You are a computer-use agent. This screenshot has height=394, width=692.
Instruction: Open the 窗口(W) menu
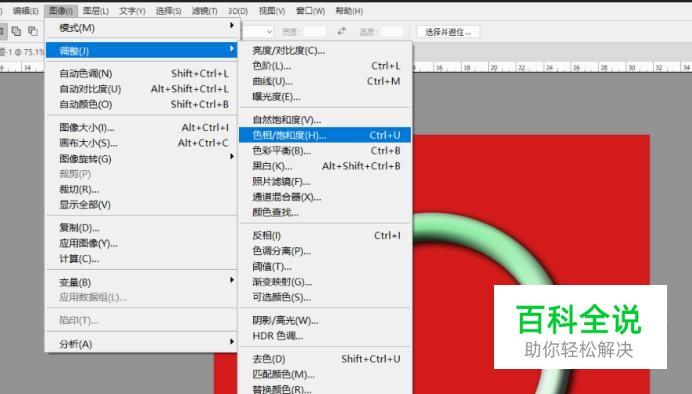(x=311, y=11)
